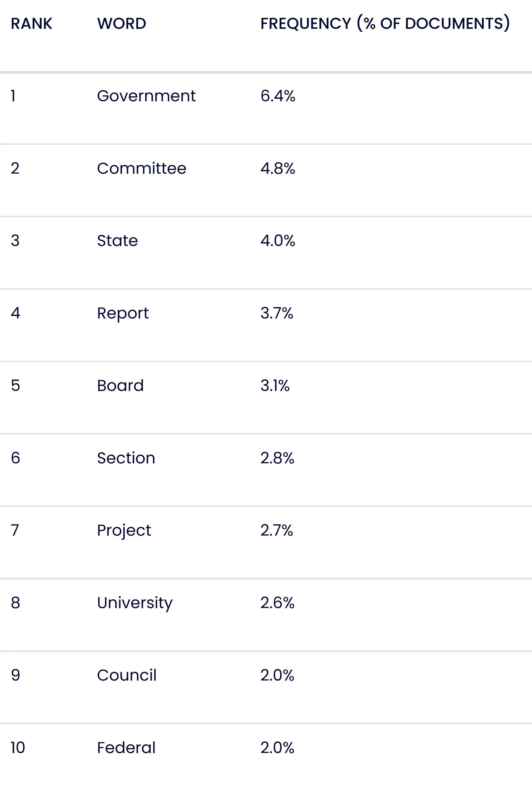Click the RANK column header
Viewport: 532px width, 792px height.
tap(32, 24)
